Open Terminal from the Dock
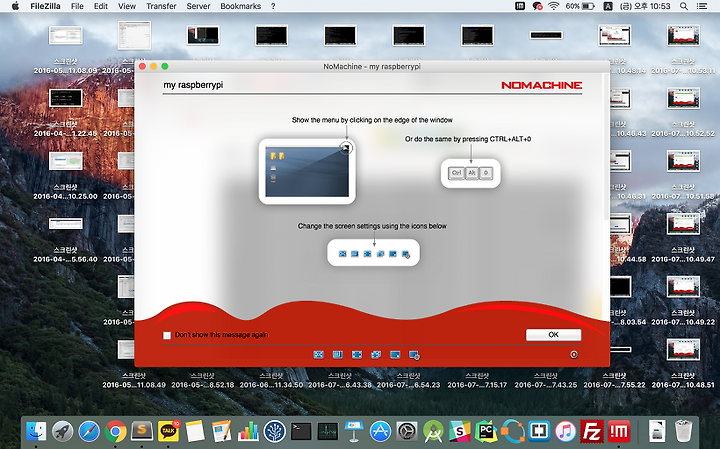The height and width of the screenshot is (449, 720). coord(301,432)
